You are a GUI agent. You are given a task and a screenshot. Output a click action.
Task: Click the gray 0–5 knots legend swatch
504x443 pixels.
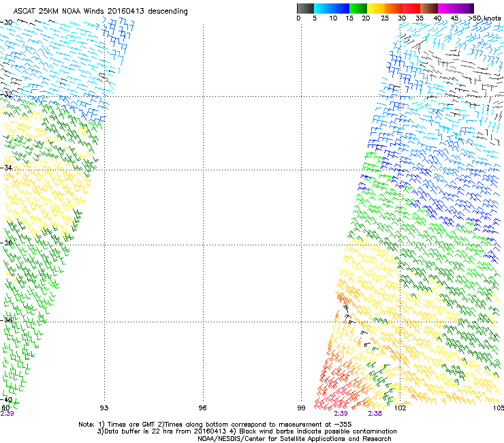point(305,8)
